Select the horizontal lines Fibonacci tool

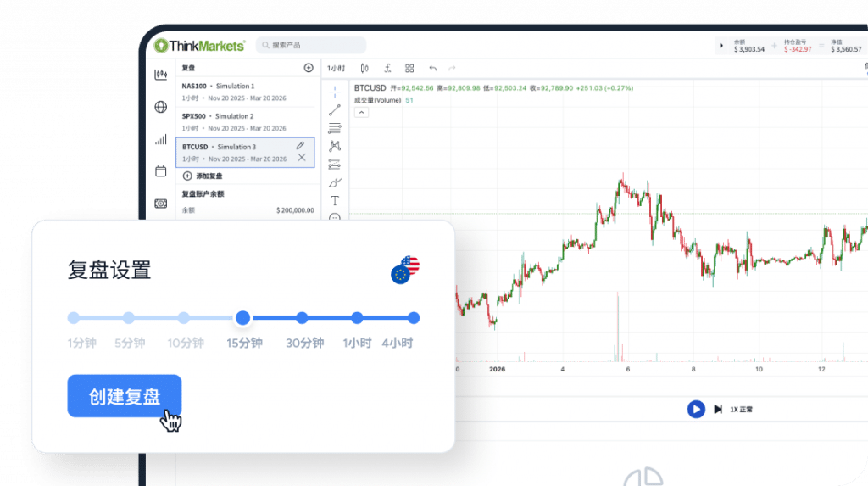pos(335,128)
